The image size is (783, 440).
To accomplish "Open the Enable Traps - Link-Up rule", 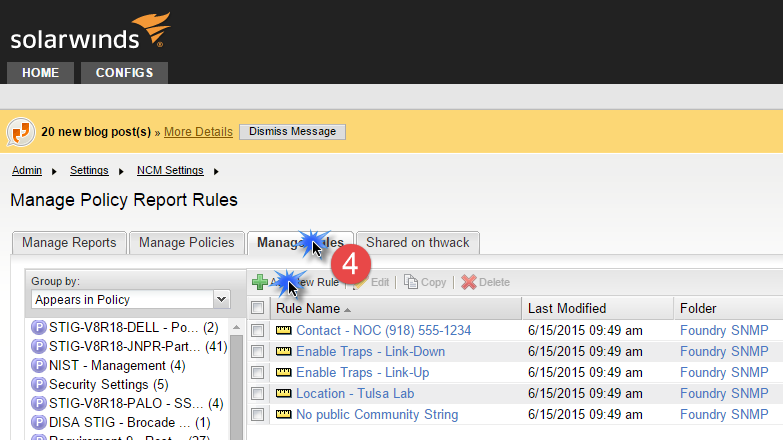I will [363, 373].
